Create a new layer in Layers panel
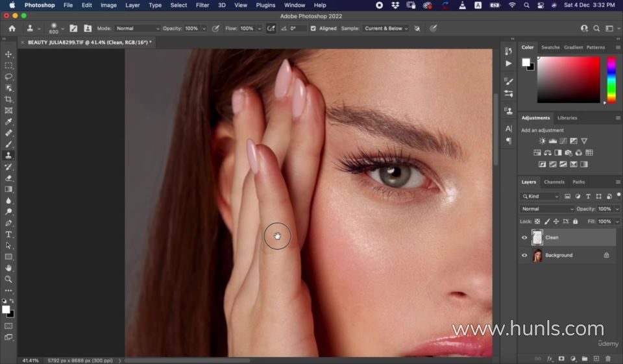The width and height of the screenshot is (623, 364). [596, 358]
